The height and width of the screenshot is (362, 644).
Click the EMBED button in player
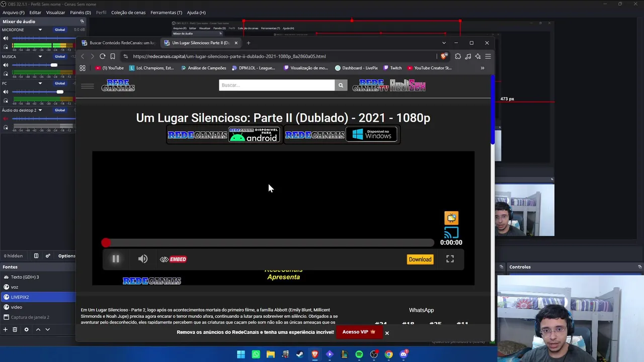[x=173, y=259]
